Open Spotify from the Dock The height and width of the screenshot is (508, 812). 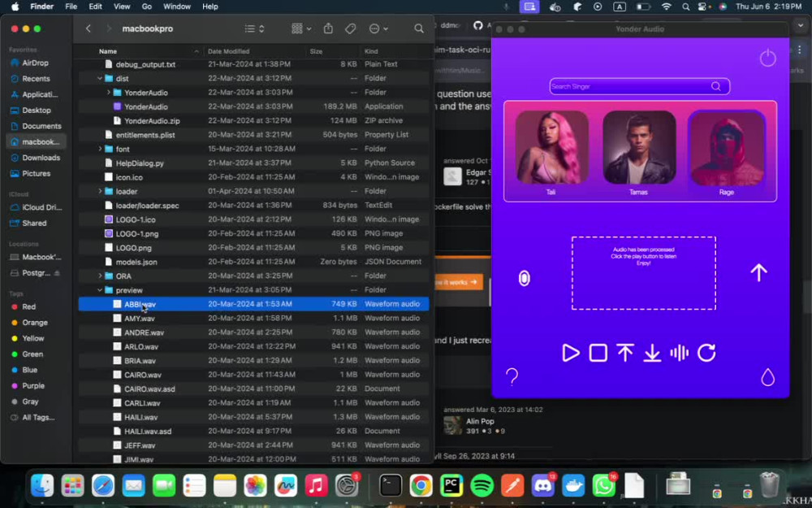482,486
